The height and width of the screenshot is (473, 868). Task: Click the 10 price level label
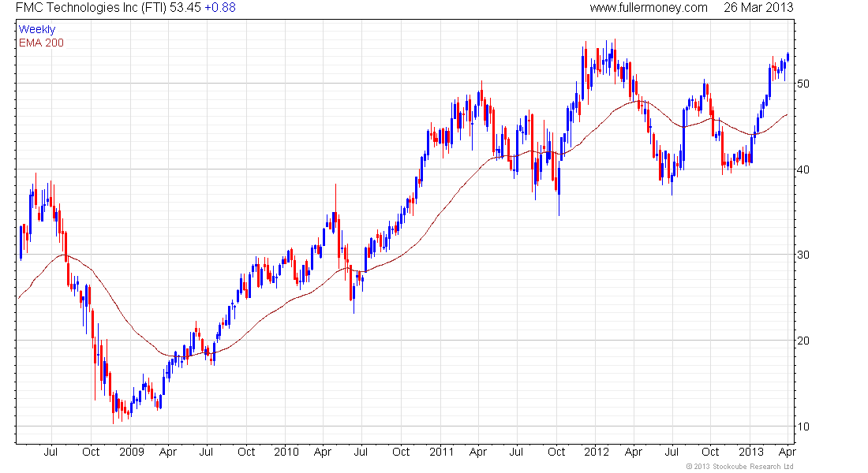(x=803, y=426)
